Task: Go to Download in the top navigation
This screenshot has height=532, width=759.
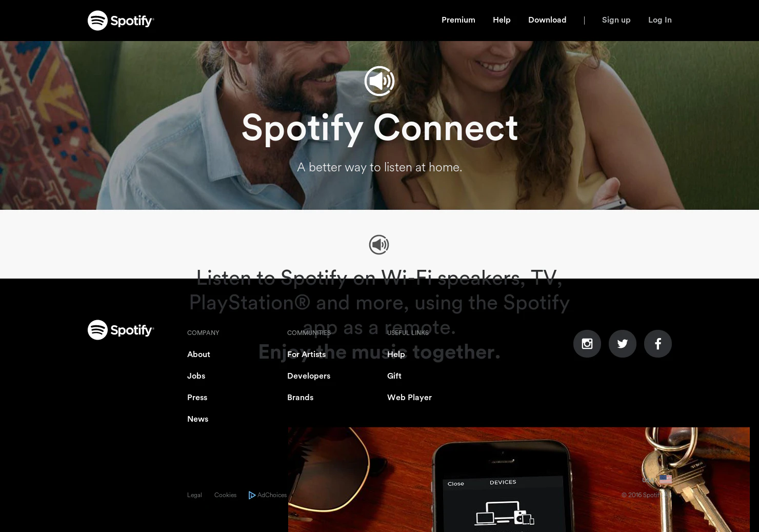Action: pos(547,20)
